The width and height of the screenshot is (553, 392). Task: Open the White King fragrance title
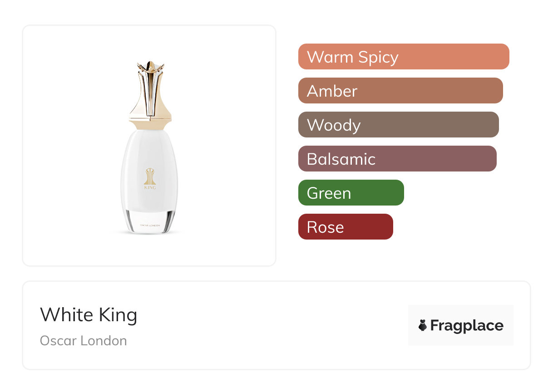click(x=89, y=315)
